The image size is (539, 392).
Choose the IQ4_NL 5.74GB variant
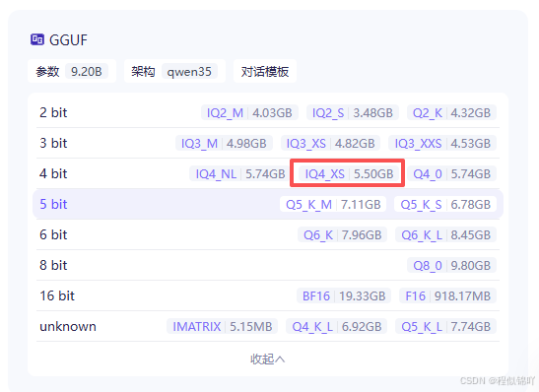pos(239,174)
